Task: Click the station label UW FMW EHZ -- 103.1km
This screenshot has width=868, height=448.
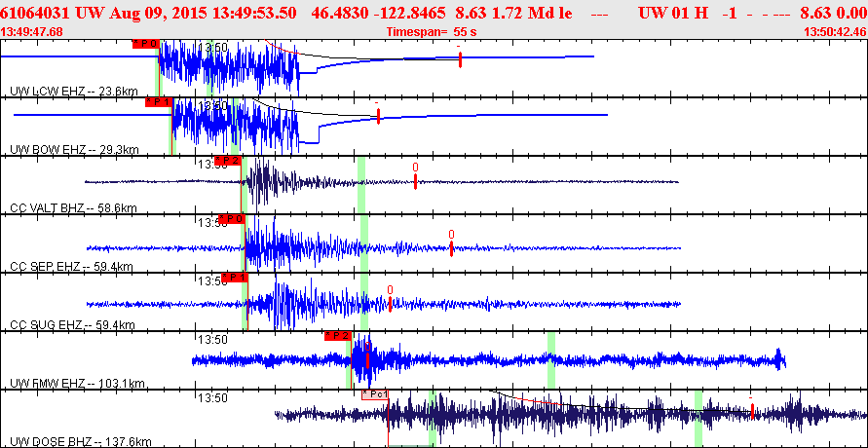Action: (78, 384)
